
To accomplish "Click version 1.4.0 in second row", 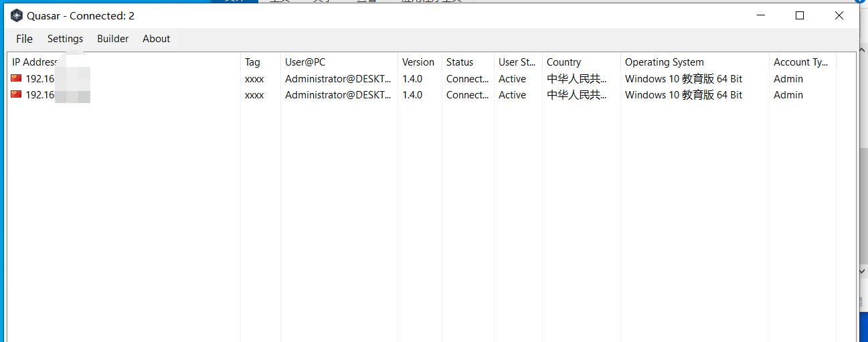I will [412, 95].
